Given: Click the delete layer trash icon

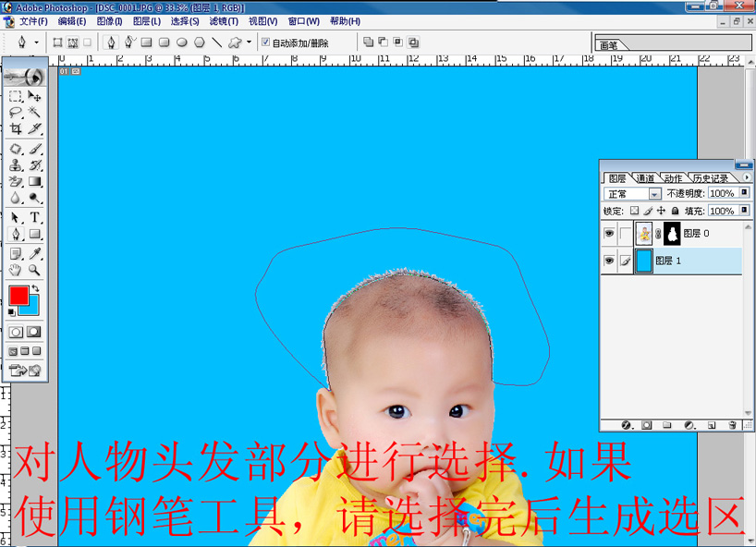Looking at the screenshot, I should tap(732, 424).
